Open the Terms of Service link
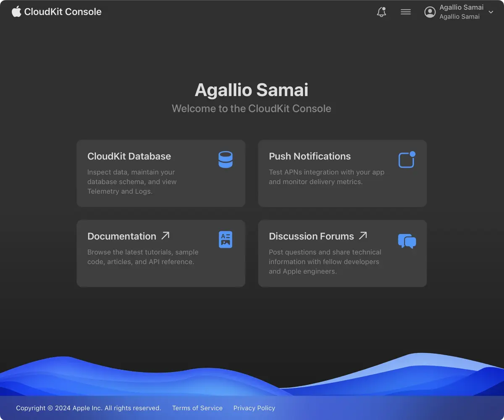 click(197, 408)
